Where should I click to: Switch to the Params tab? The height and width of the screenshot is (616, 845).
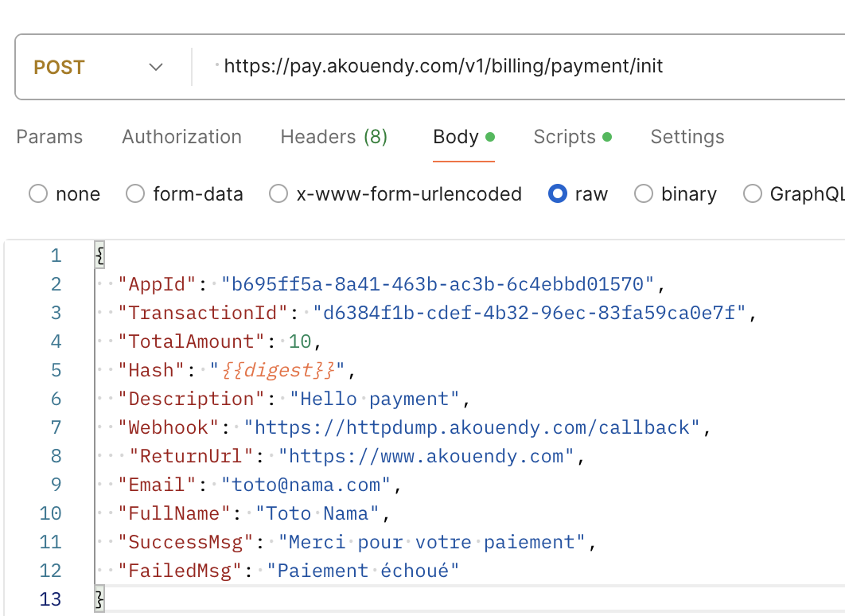coord(49,137)
